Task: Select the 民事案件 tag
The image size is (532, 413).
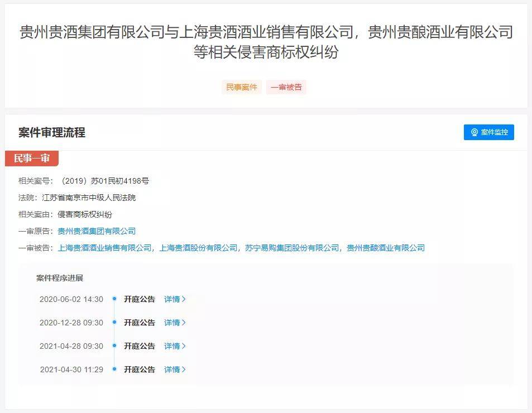Action: coord(242,87)
